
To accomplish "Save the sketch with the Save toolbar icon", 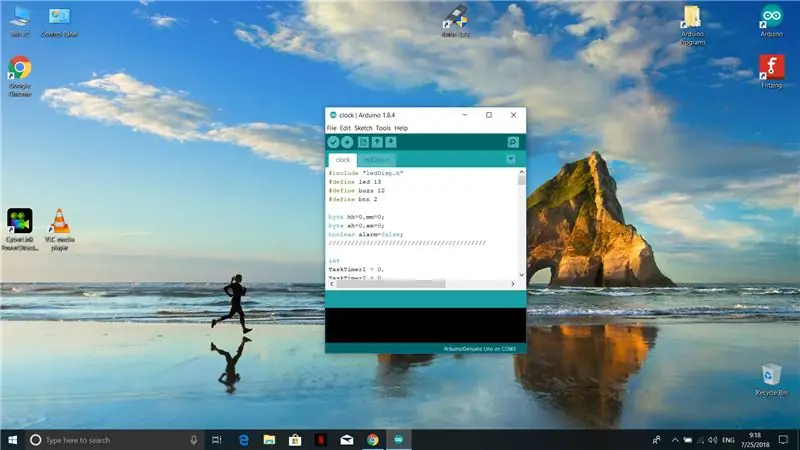I will [391, 142].
